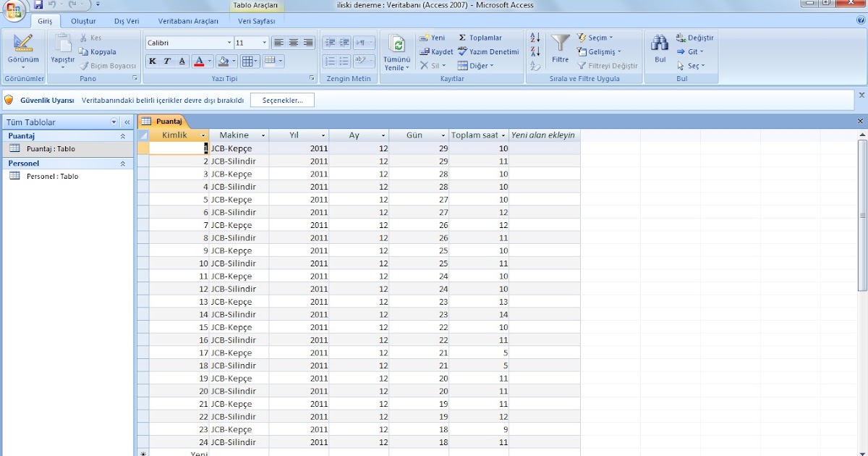
Task: Toggle italic T formatting
Action: tap(167, 62)
